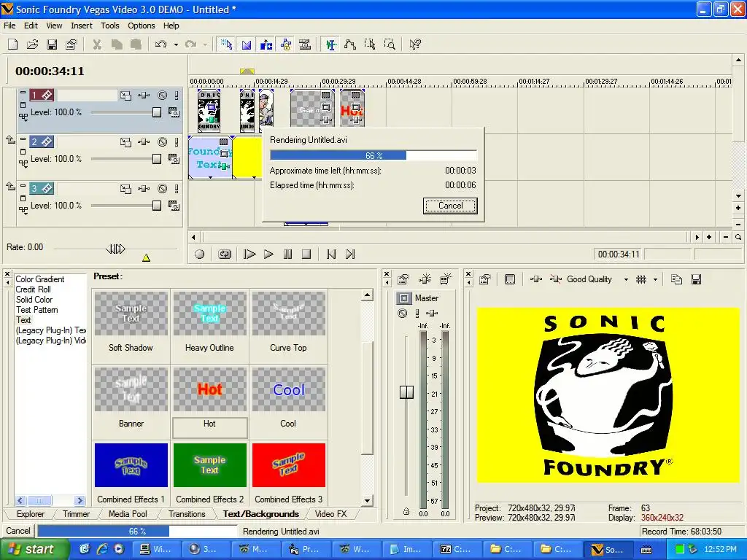This screenshot has width=747, height=560.
Task: Minimize track 1 height with minus button
Action: coord(23,93)
